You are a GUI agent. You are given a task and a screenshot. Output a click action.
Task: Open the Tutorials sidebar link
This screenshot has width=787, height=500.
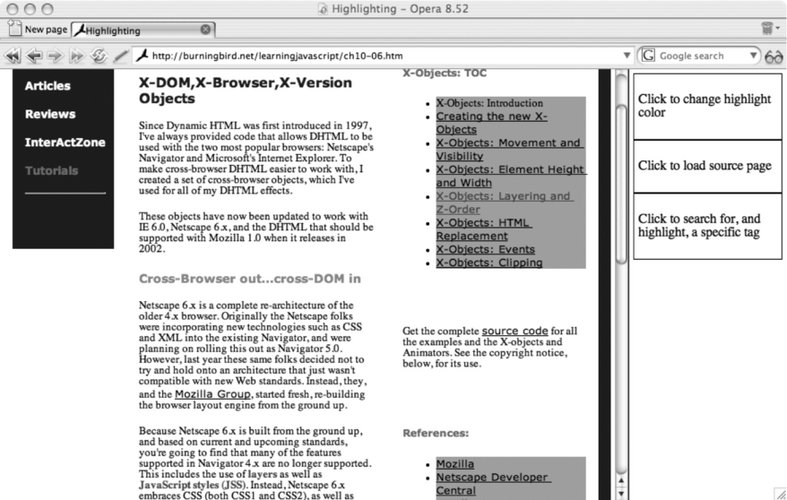point(52,170)
